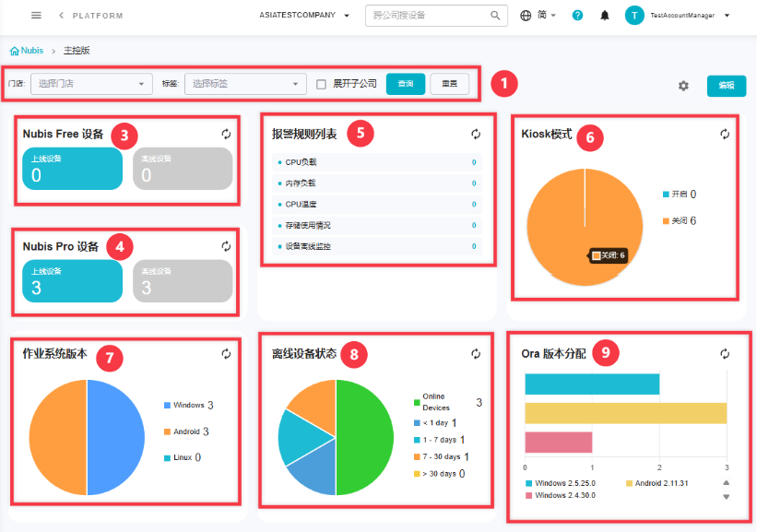Open the globe language selector
757x532 pixels.
click(526, 16)
